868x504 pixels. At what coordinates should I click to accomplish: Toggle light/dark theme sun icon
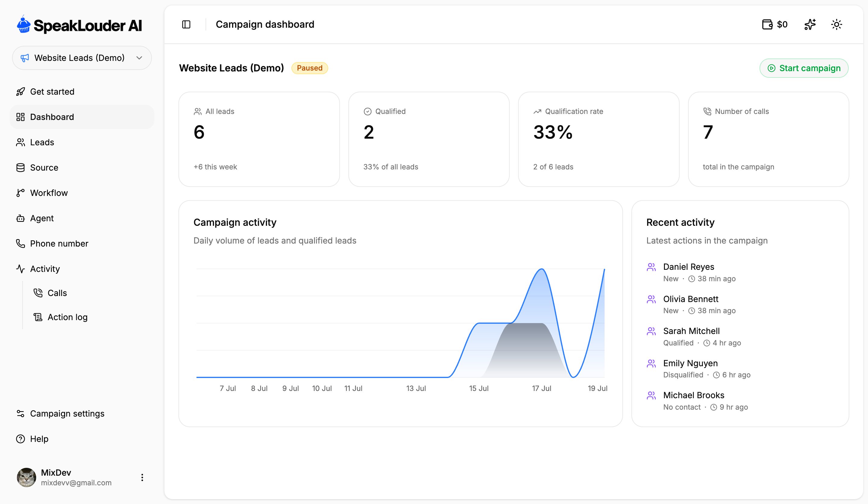[x=836, y=24]
